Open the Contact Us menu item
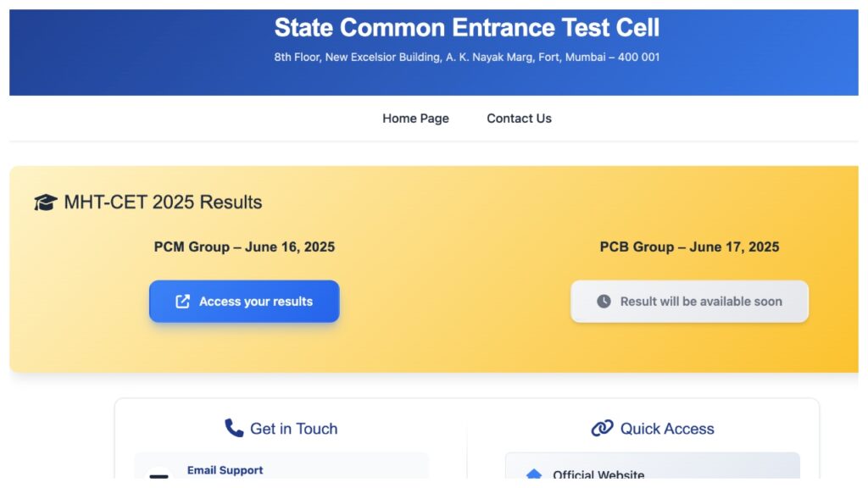The image size is (868, 488). 519,119
